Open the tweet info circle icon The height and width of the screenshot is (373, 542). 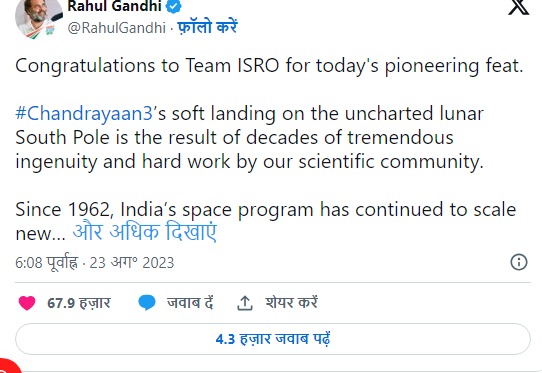tap(519, 262)
